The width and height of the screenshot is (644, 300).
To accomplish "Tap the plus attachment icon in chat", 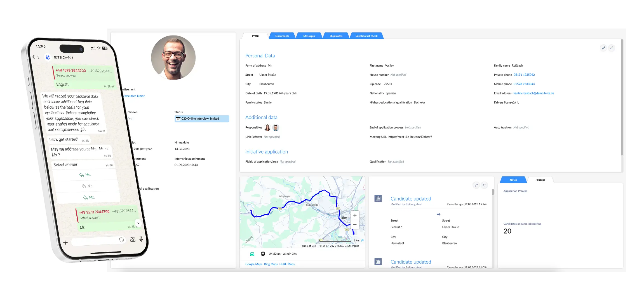I will (x=65, y=243).
